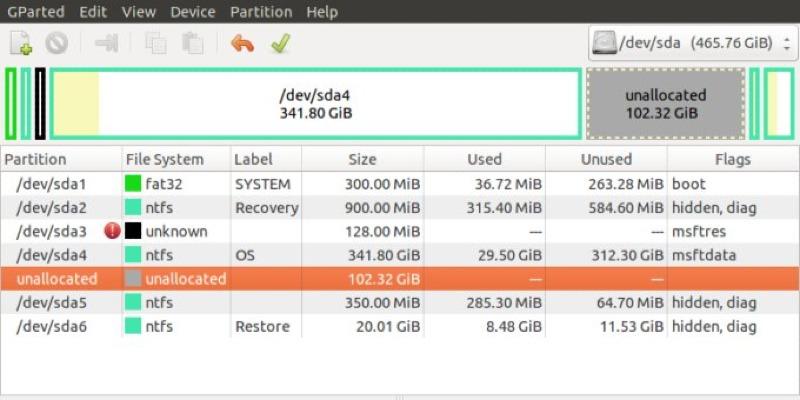Undo the last operation with orange arrow
This screenshot has width=800, height=400.
click(242, 44)
